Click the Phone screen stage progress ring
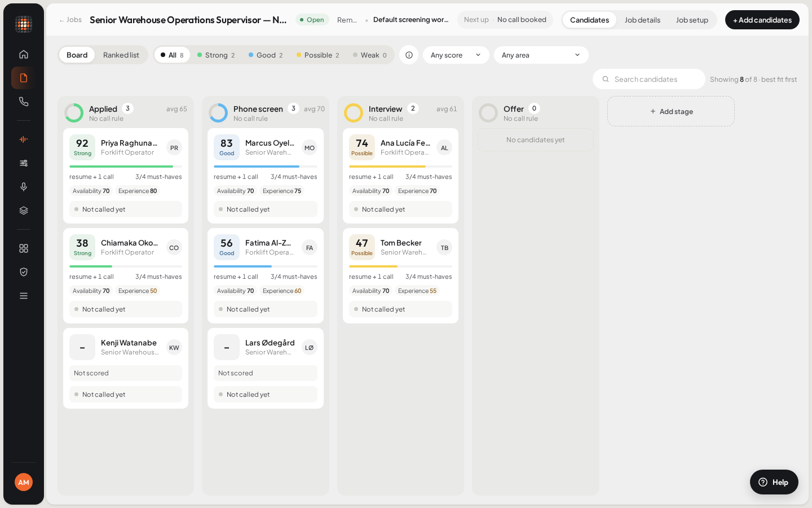812x508 pixels. 218,113
